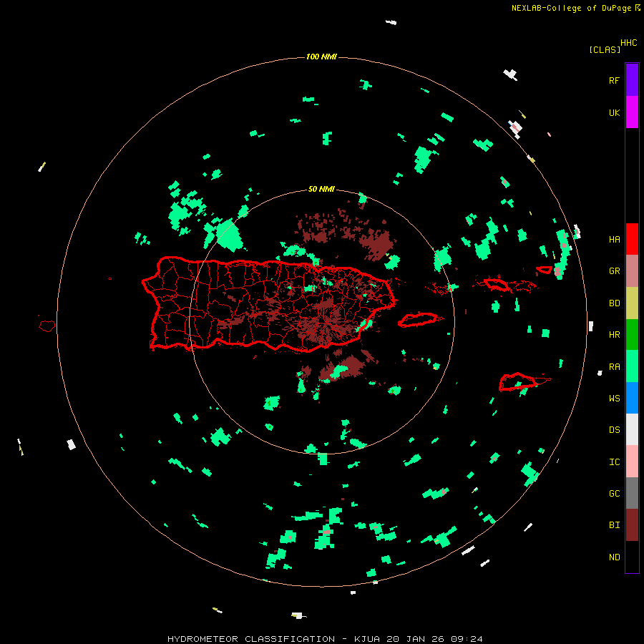Click the Hydrometeor Classification KJUA timestamp caption
644x644 pixels.
click(x=325, y=639)
